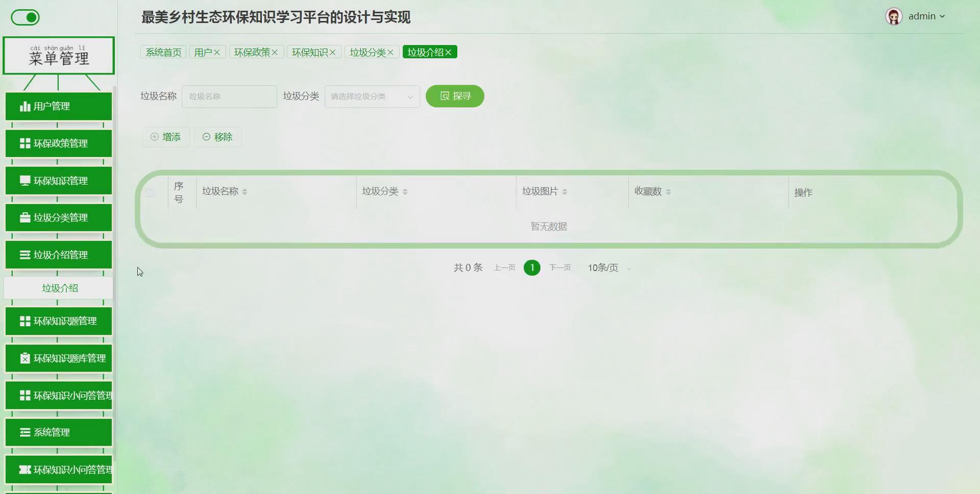Image resolution: width=980 pixels, height=494 pixels.
Task: Expand the 系统管理 sidebar menu
Action: [59, 432]
